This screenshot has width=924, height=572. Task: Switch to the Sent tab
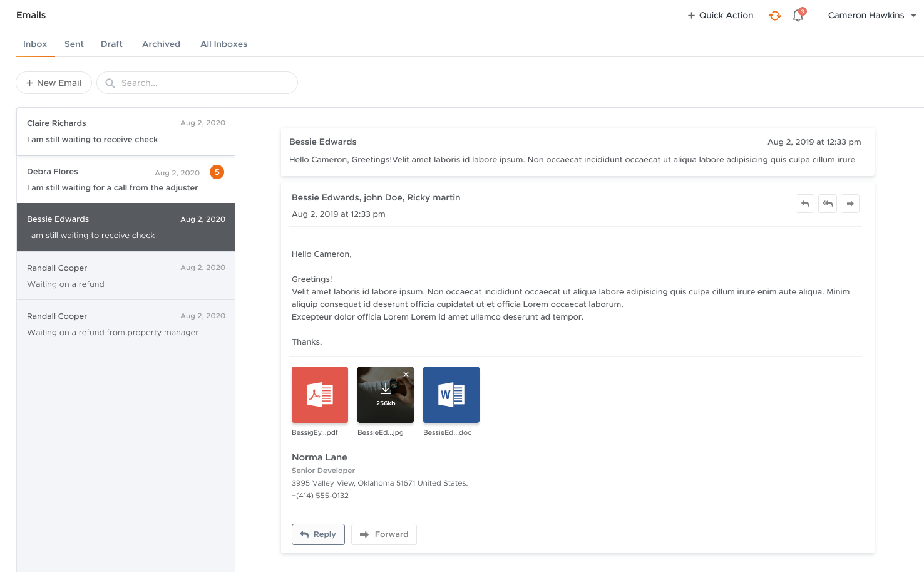(x=74, y=44)
